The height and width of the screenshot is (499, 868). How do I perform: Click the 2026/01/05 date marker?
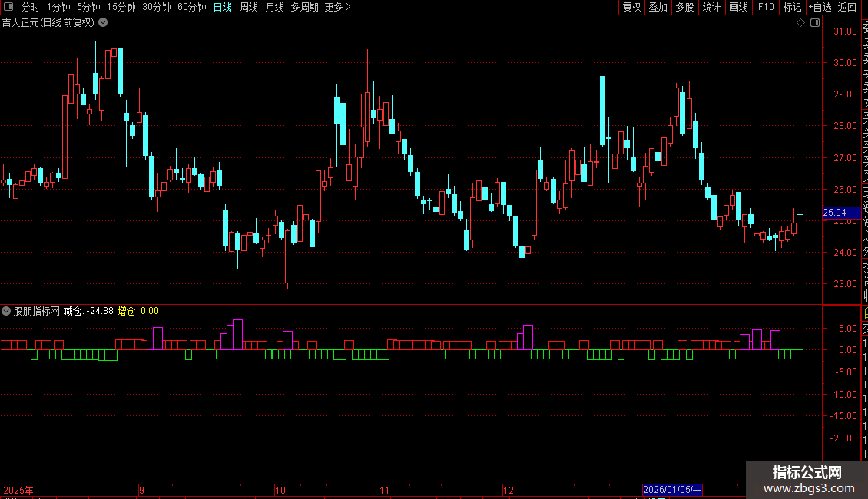[672, 490]
